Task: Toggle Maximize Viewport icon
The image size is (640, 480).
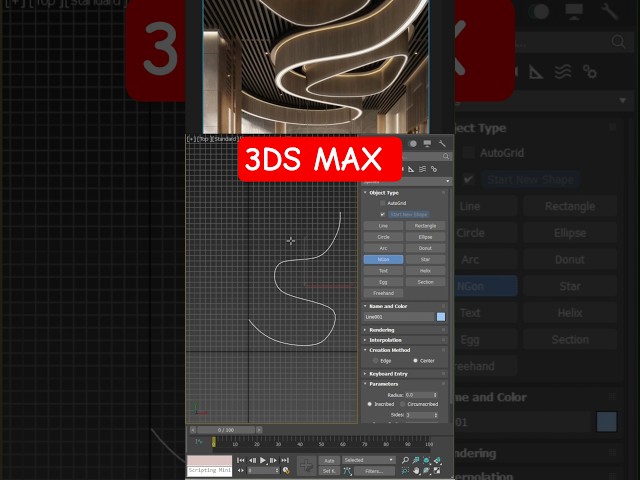Action: pyautogui.click(x=437, y=471)
